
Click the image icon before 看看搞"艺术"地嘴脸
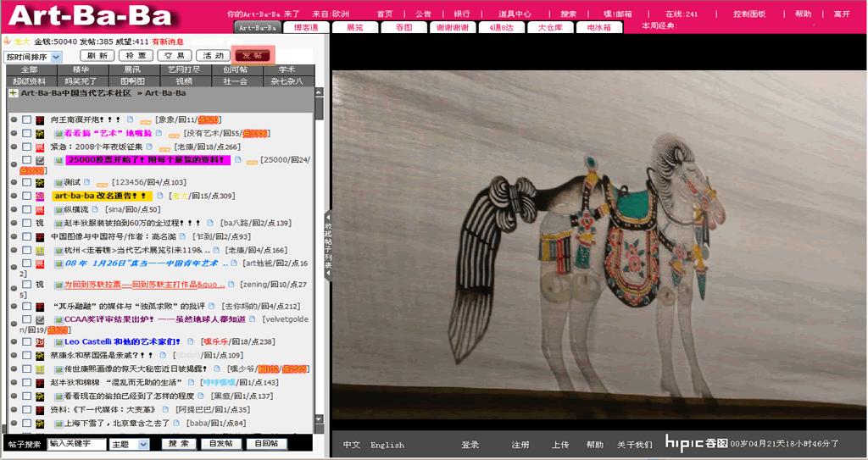pos(58,133)
